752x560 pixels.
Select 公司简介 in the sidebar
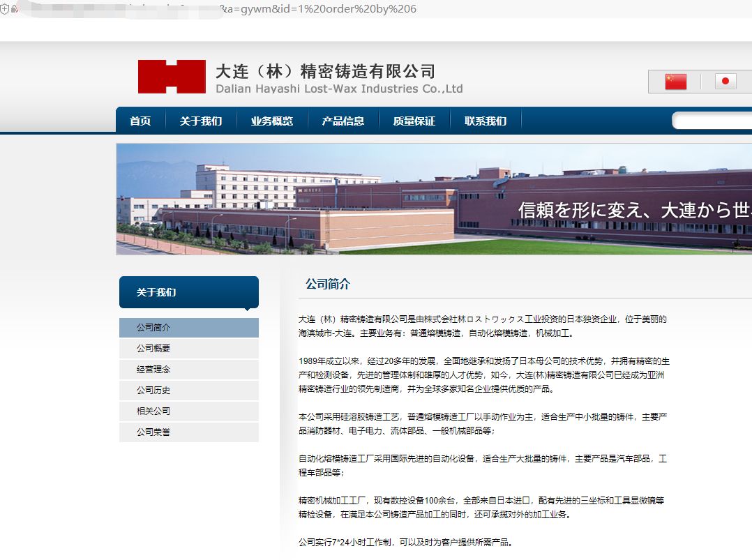pos(189,328)
